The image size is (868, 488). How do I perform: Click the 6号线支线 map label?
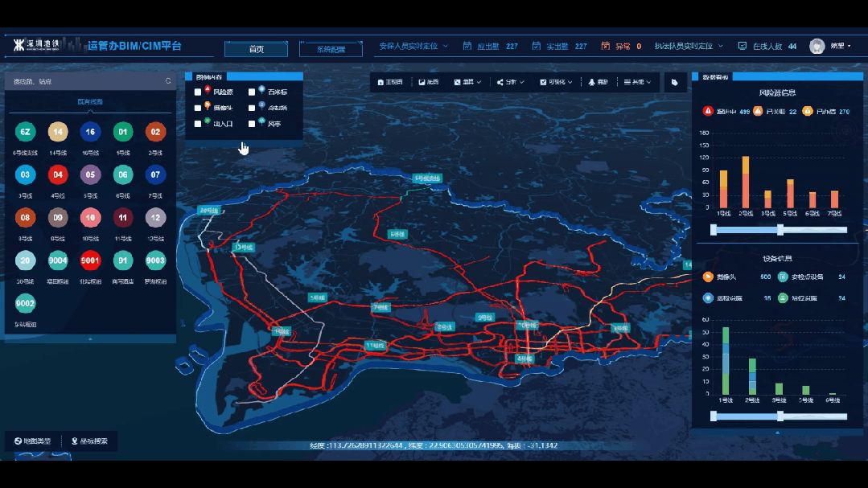tap(427, 178)
